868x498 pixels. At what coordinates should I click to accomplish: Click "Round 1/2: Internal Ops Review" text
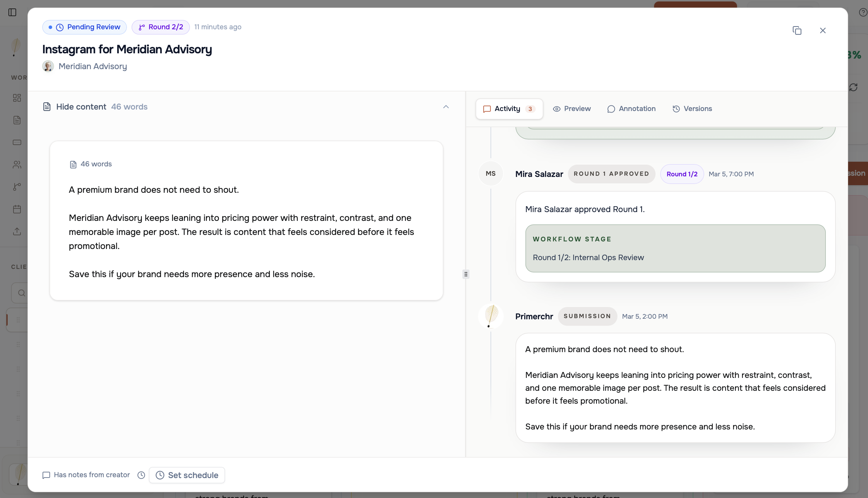tap(588, 257)
